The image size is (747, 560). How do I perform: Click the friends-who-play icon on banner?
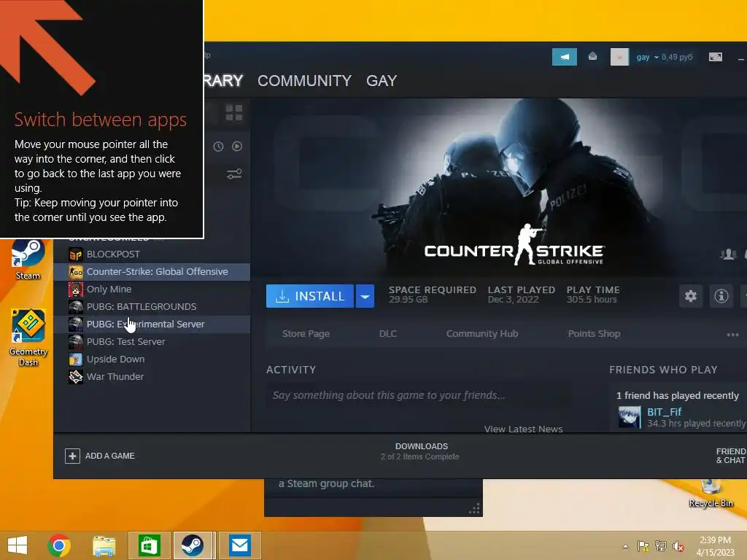728,254
